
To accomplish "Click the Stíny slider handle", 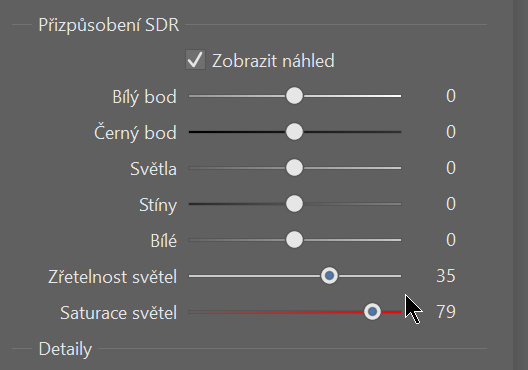I will [x=294, y=204].
